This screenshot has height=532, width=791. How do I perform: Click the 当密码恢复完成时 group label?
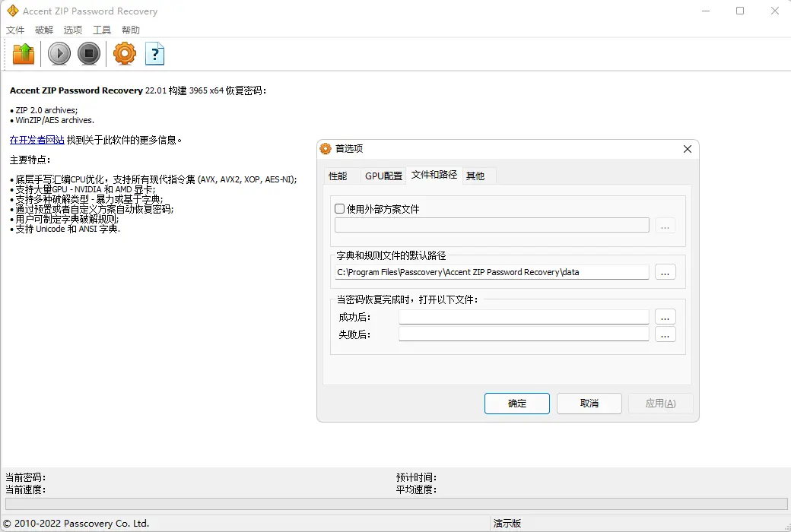[407, 299]
